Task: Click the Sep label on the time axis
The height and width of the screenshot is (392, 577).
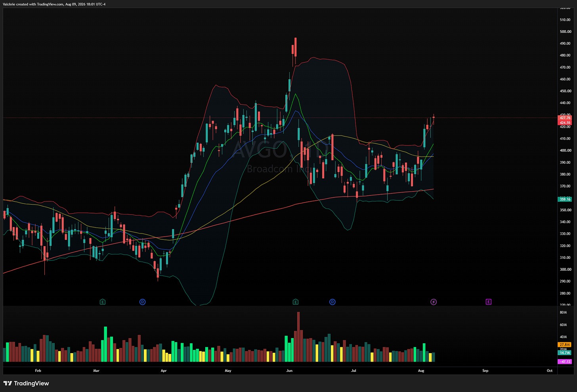Action: (485, 371)
